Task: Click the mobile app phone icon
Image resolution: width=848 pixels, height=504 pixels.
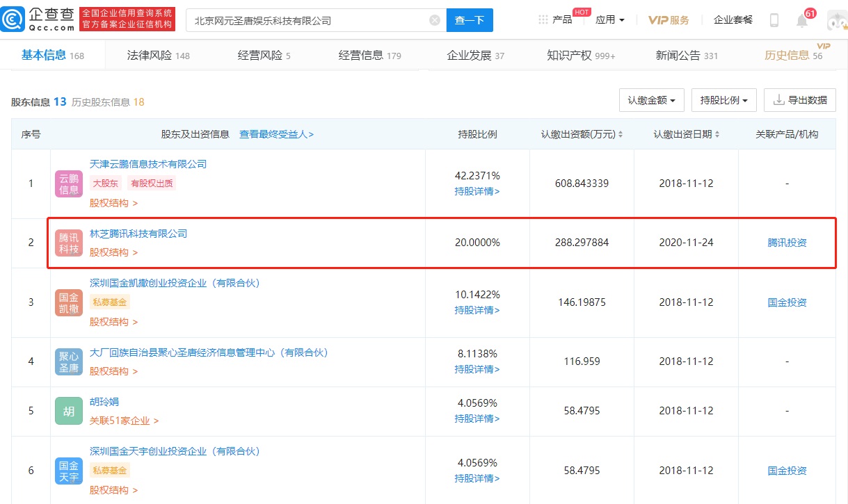Action: [773, 20]
